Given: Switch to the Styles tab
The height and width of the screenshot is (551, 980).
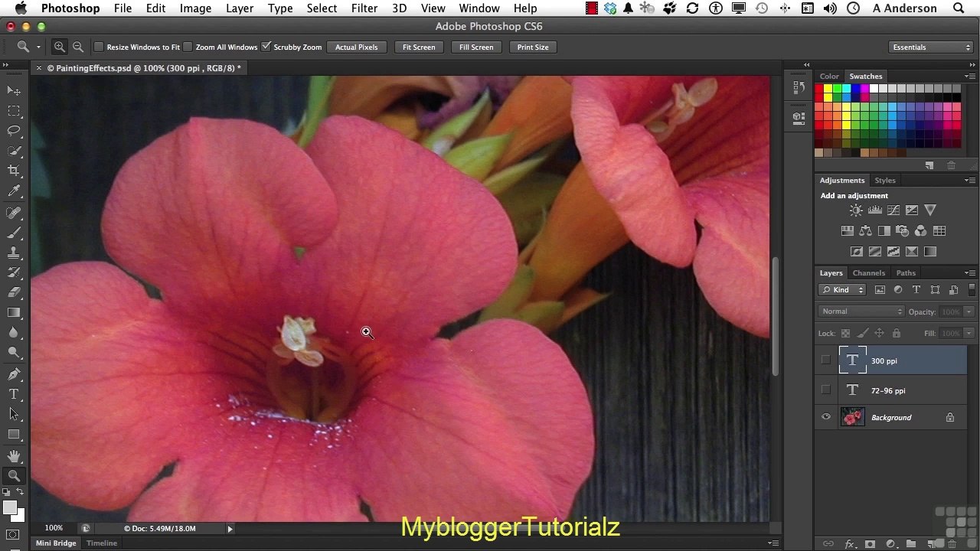Looking at the screenshot, I should [x=885, y=181].
